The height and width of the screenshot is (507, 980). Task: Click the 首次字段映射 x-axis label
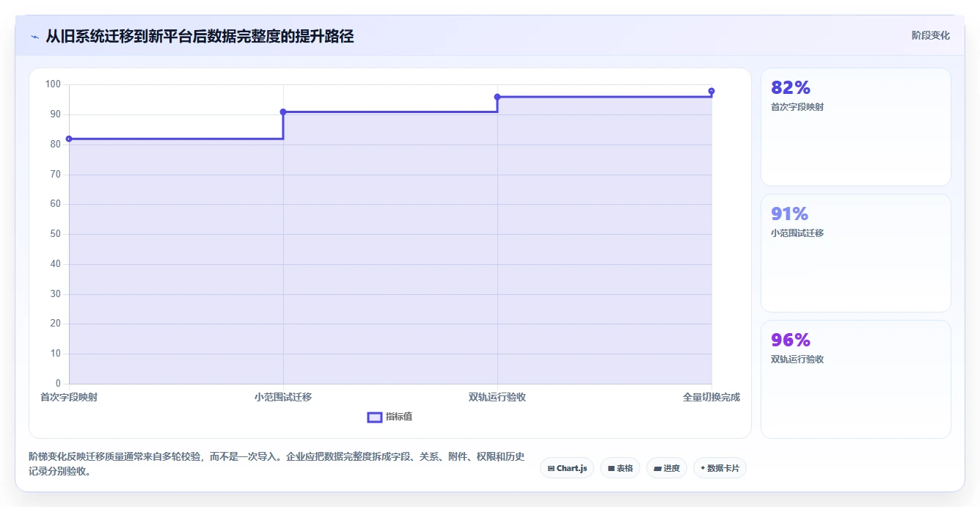(69, 397)
